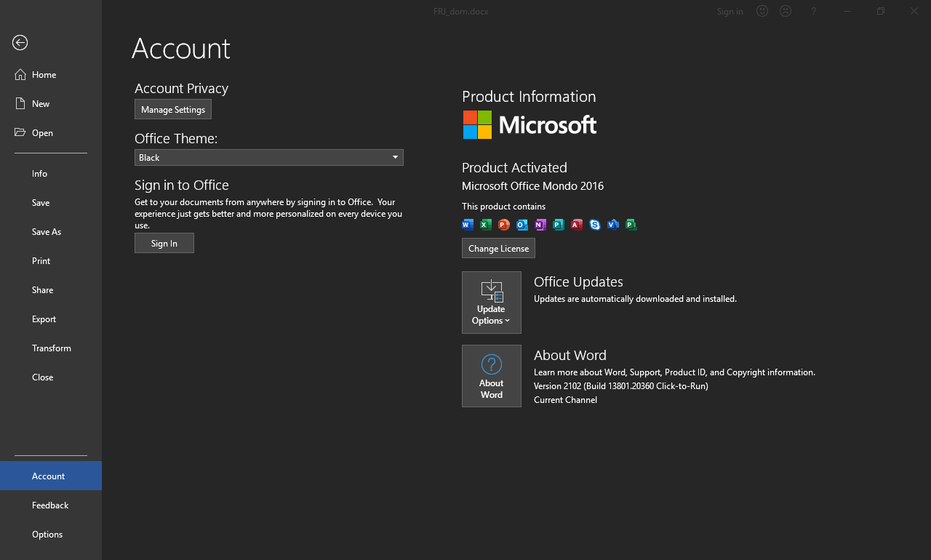Click Manage Settings under Account Privacy
The height and width of the screenshot is (560, 931).
(172, 109)
